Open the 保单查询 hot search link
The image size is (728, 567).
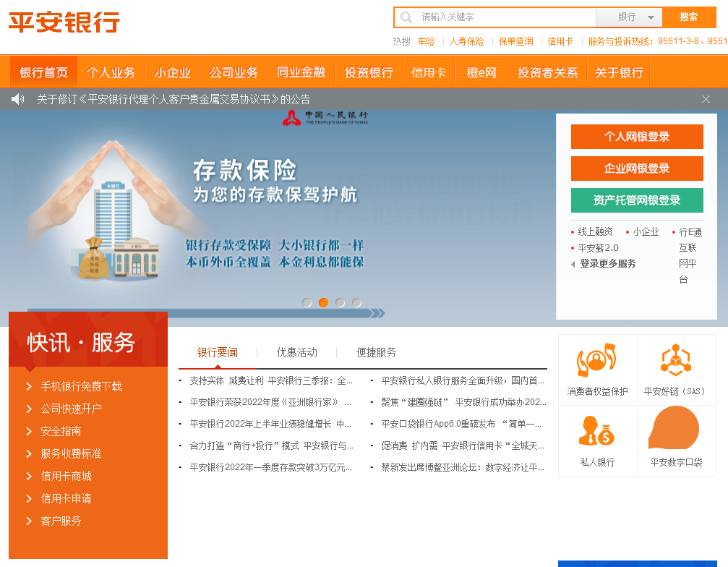coord(516,41)
